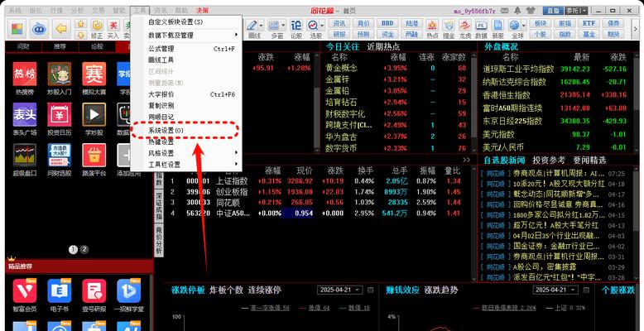644x331 pixels.
Task: Open the 数据 toolbar icon
Action: tap(481, 29)
